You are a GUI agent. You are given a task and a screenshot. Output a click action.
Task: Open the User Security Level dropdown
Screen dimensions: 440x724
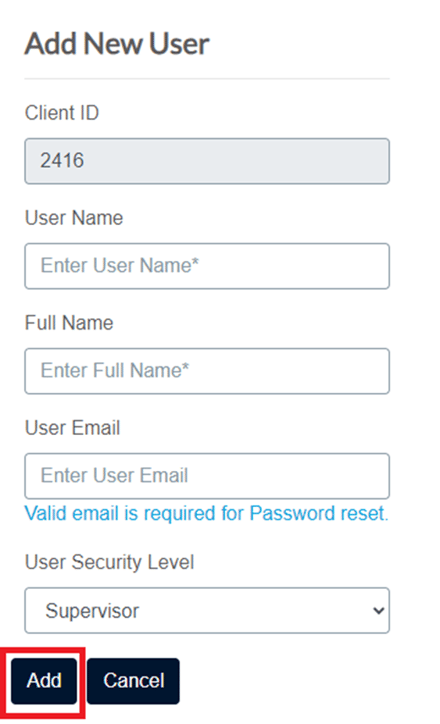point(207,610)
